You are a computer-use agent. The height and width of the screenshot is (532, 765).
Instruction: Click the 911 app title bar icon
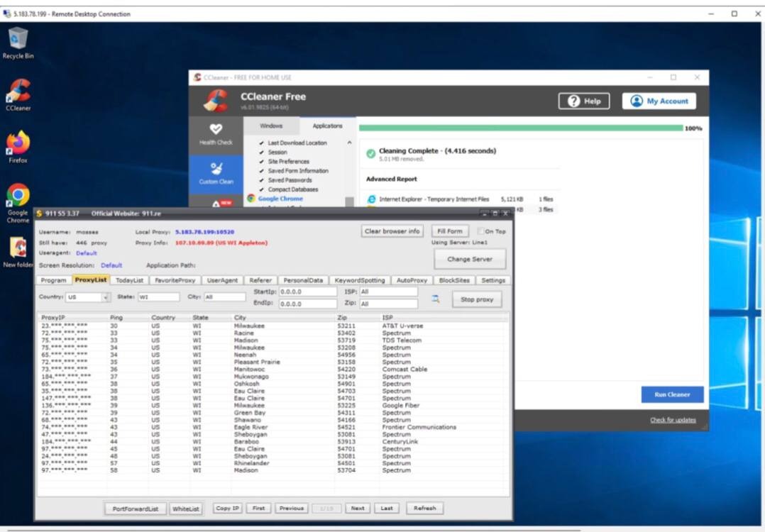[x=39, y=214]
